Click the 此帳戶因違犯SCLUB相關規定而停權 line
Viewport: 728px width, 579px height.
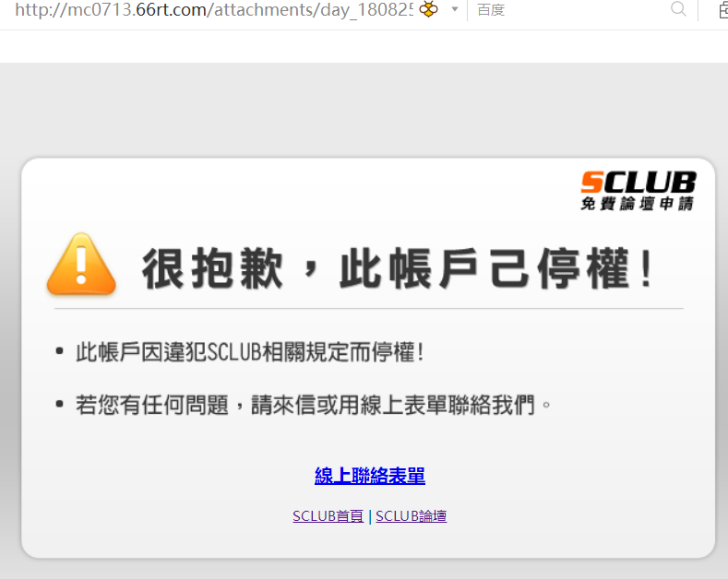tap(250, 352)
